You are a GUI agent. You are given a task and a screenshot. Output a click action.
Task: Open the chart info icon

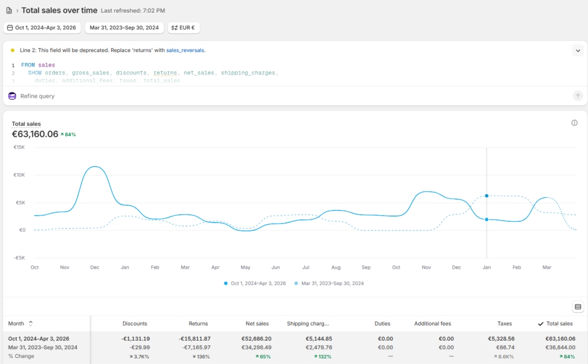574,123
